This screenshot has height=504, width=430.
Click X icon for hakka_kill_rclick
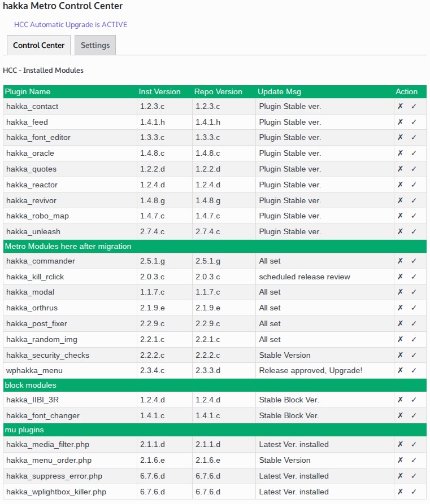click(400, 277)
